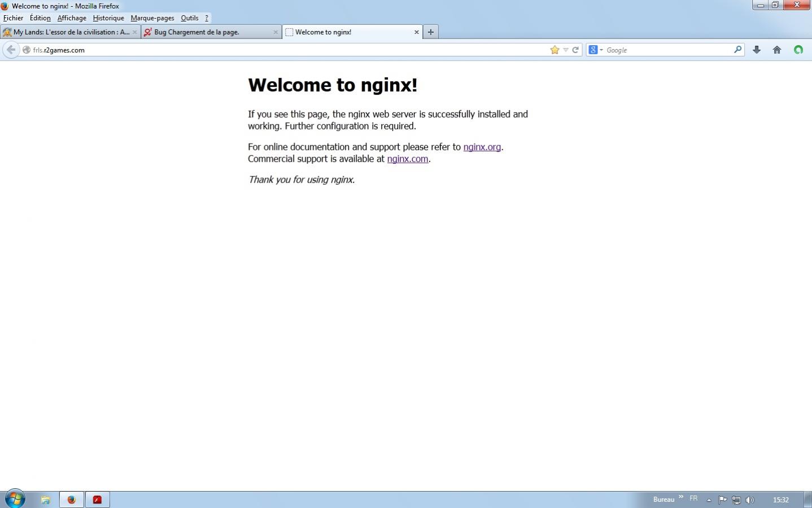The height and width of the screenshot is (508, 812).
Task: Bookmark this page with the star icon
Action: coord(555,50)
